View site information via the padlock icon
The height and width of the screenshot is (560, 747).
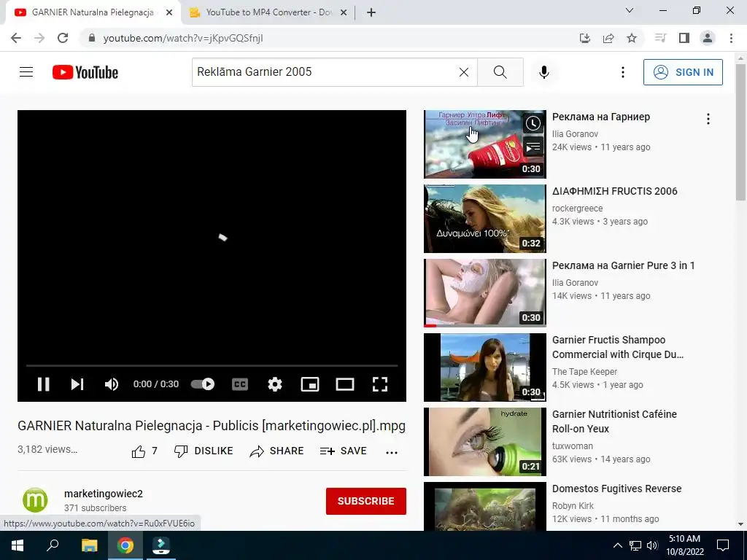tap(92, 38)
